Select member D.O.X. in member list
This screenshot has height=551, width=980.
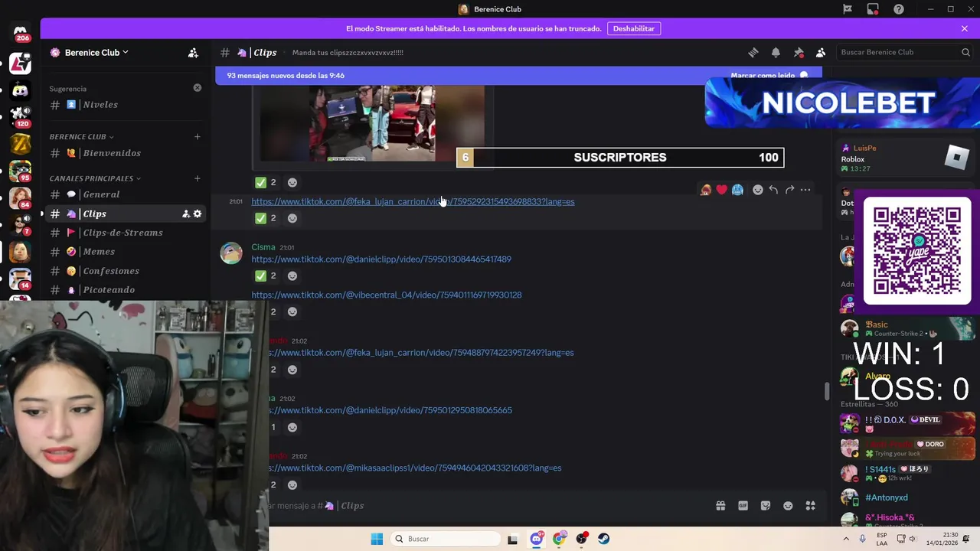pyautogui.click(x=907, y=422)
